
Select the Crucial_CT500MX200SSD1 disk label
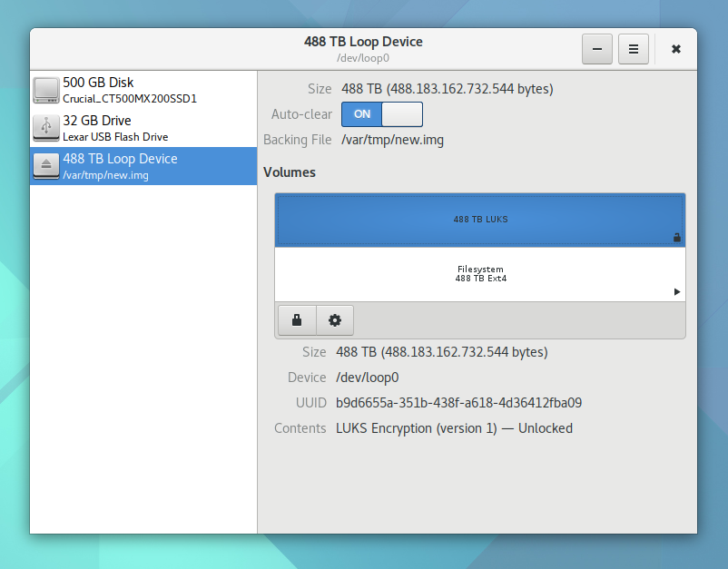130,99
